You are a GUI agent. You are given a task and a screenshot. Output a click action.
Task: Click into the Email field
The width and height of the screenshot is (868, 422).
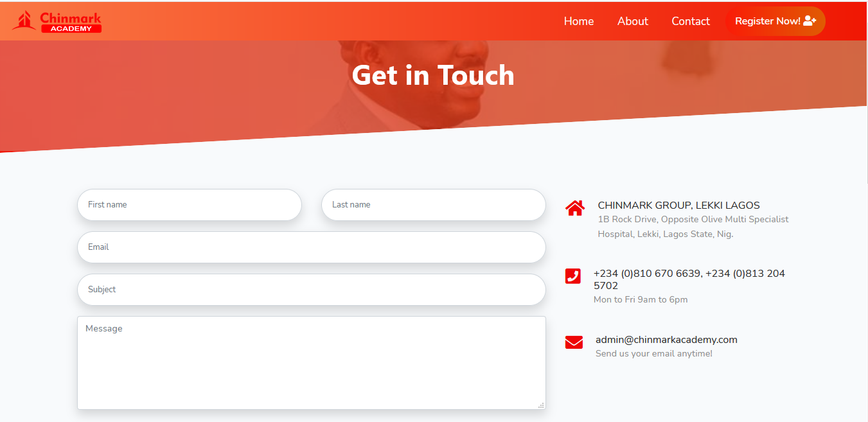point(312,247)
